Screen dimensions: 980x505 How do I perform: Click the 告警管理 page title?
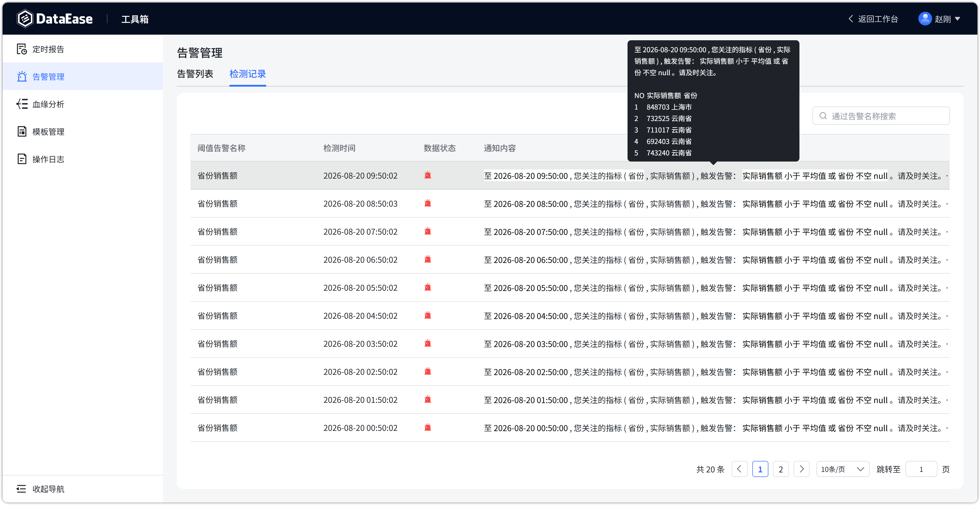tap(200, 52)
